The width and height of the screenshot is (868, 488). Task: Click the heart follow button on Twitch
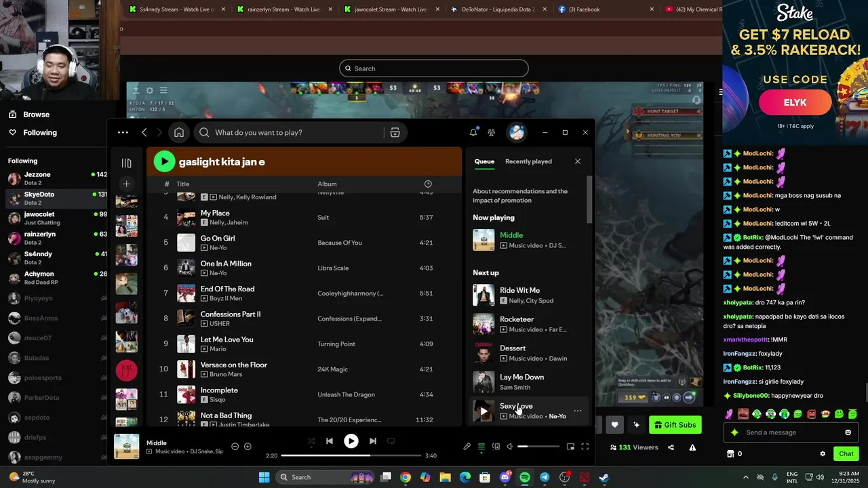click(614, 425)
